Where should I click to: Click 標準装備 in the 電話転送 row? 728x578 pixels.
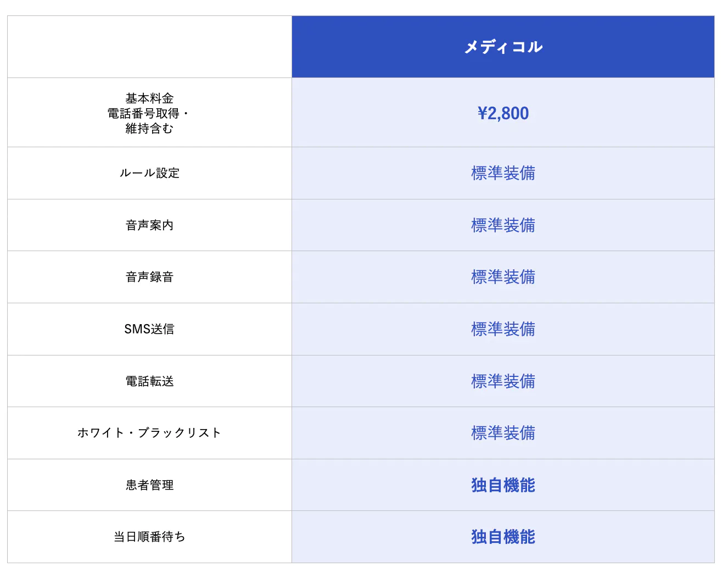(x=503, y=381)
